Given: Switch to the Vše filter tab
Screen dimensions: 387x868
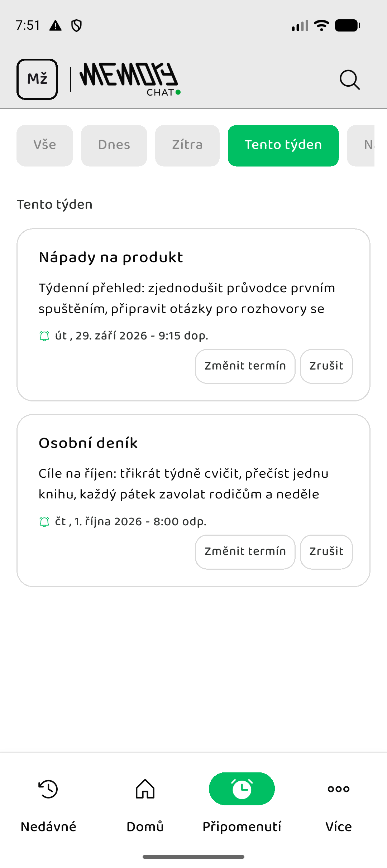Looking at the screenshot, I should coord(45,145).
